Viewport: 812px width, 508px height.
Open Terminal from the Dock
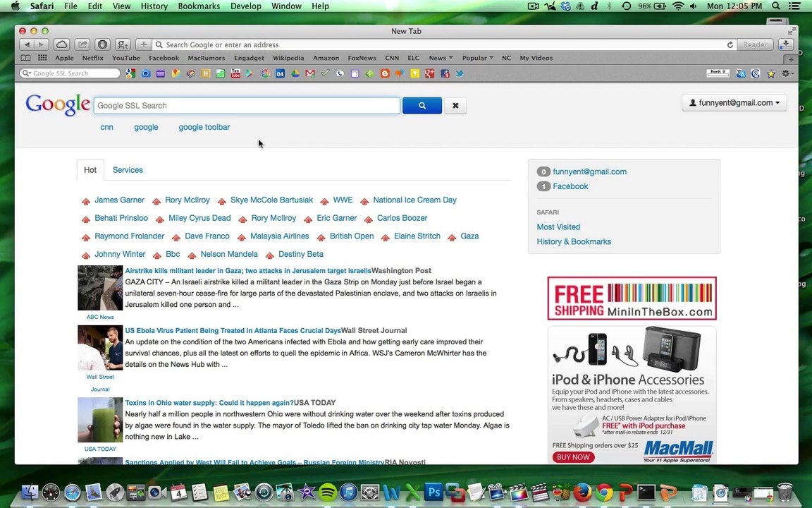(646, 491)
